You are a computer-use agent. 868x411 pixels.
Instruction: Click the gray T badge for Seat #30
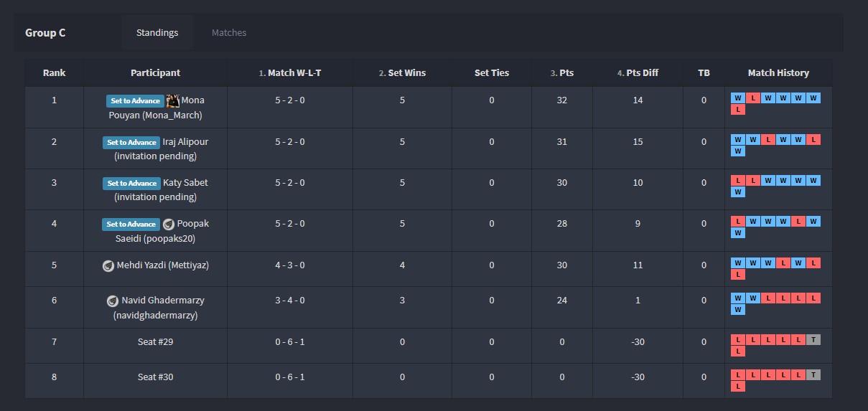pyautogui.click(x=813, y=375)
